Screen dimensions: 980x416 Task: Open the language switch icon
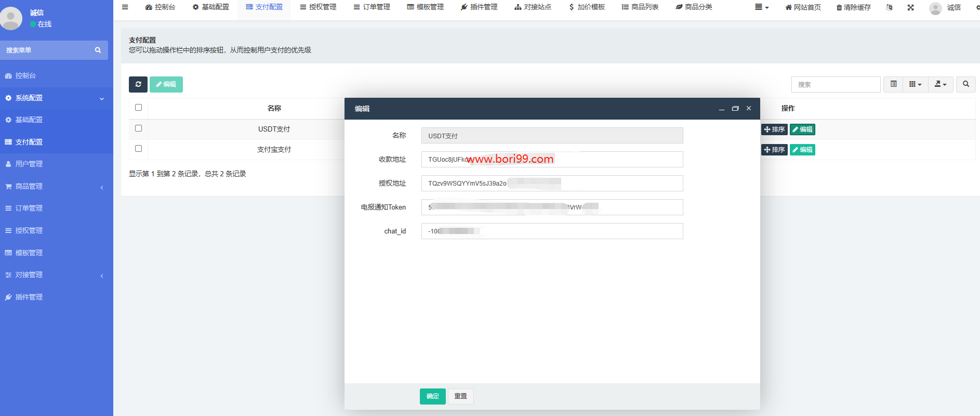pos(889,7)
